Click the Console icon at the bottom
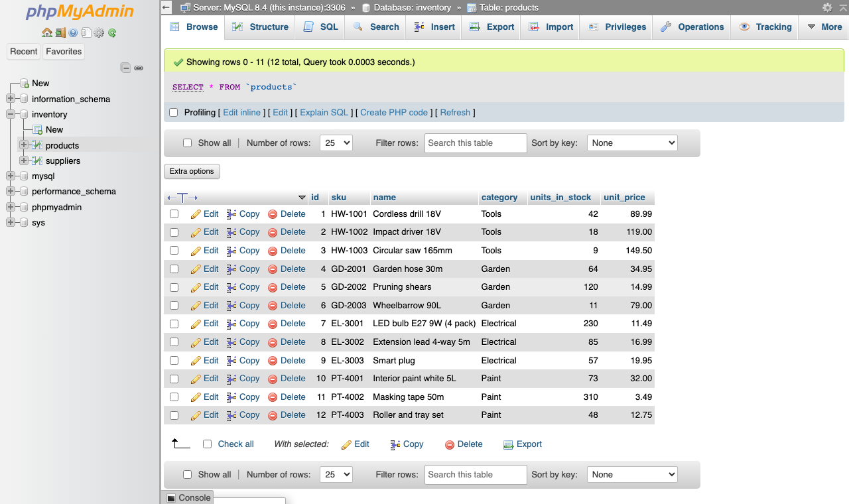Viewport: 849px width, 504px height. [171, 498]
